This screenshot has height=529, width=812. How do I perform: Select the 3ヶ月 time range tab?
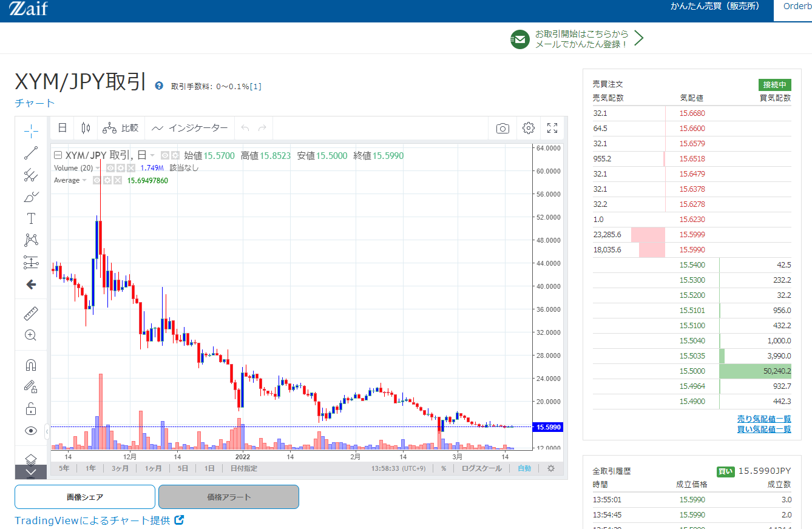tap(120, 468)
